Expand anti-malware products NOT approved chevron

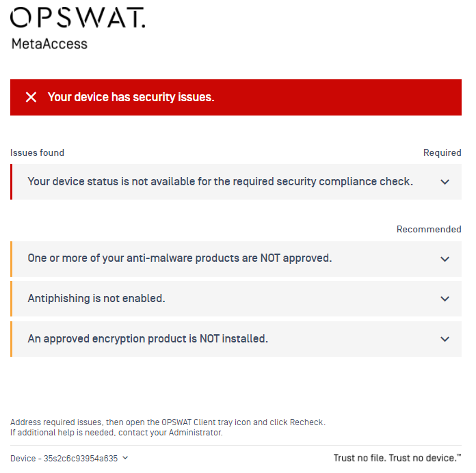tap(445, 259)
